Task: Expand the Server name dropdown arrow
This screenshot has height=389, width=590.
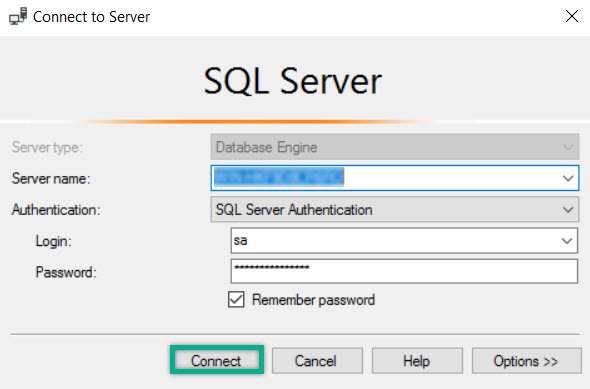Action: point(568,178)
